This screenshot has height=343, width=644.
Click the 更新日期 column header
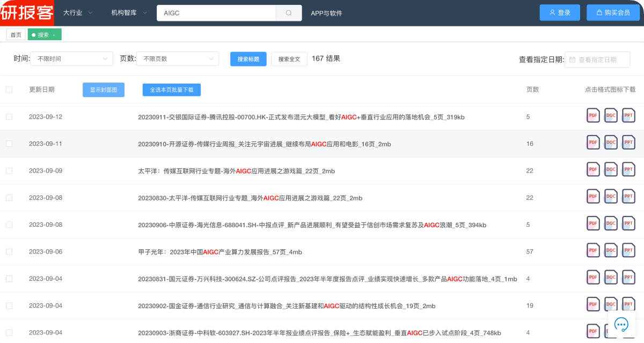click(42, 90)
